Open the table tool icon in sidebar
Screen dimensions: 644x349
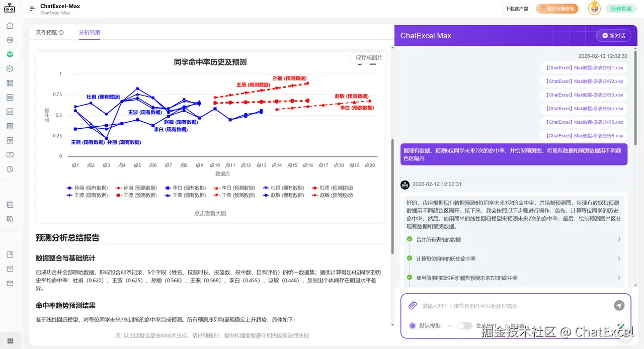(11, 126)
